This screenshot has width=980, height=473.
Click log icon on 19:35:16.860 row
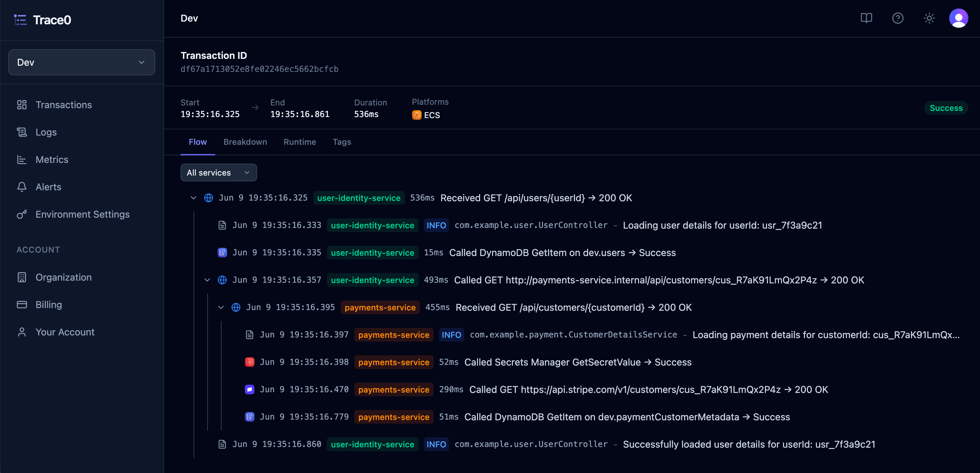(222, 445)
